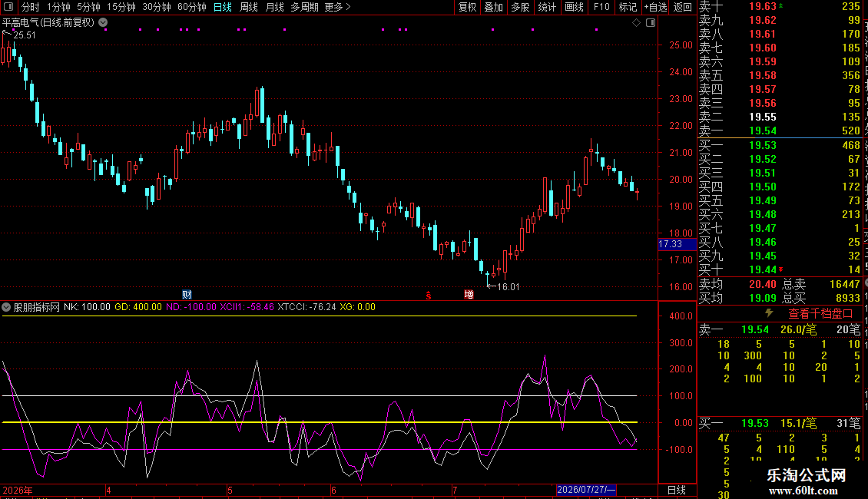Open F10 company information

(601, 7)
